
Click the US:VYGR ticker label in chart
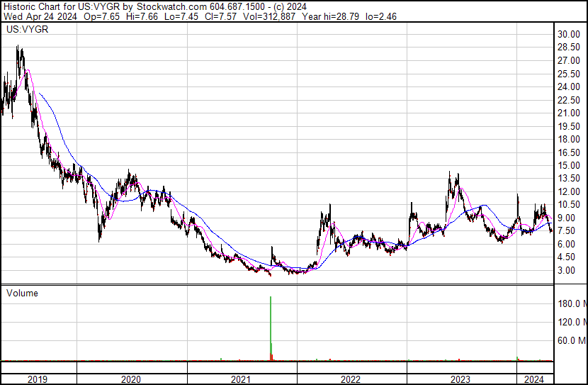[x=28, y=29]
